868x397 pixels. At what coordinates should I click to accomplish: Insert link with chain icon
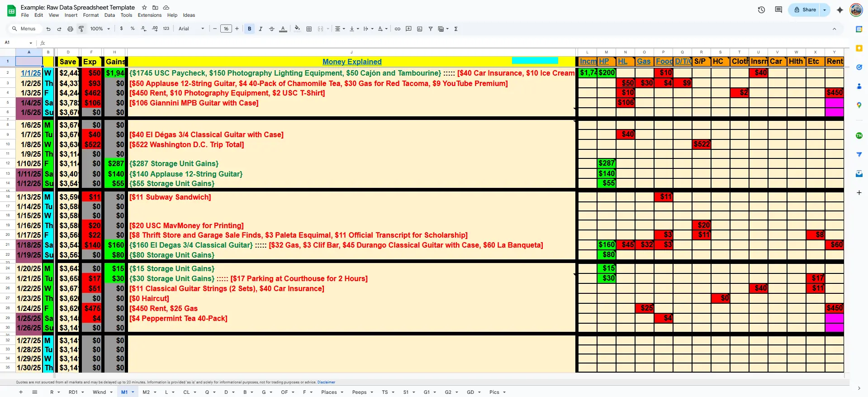(x=398, y=29)
